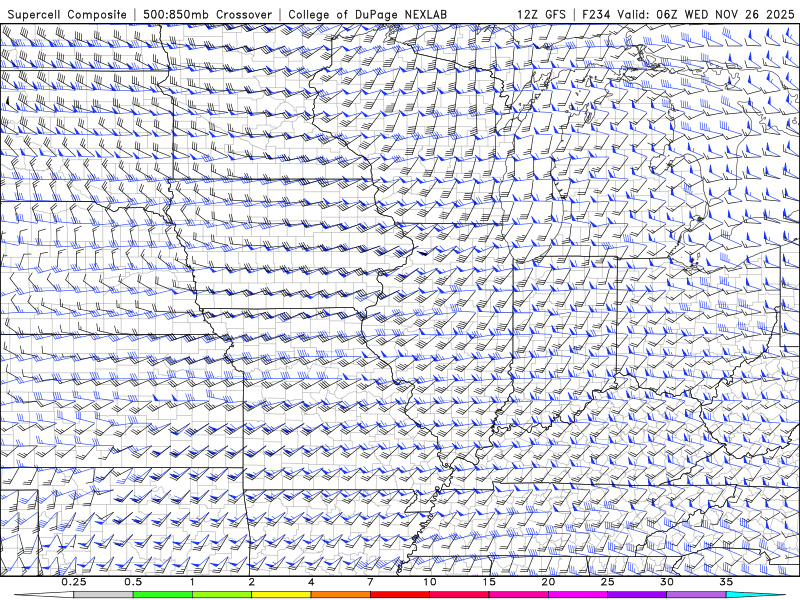
Task: Click the legend value 10
Action: coord(430,582)
